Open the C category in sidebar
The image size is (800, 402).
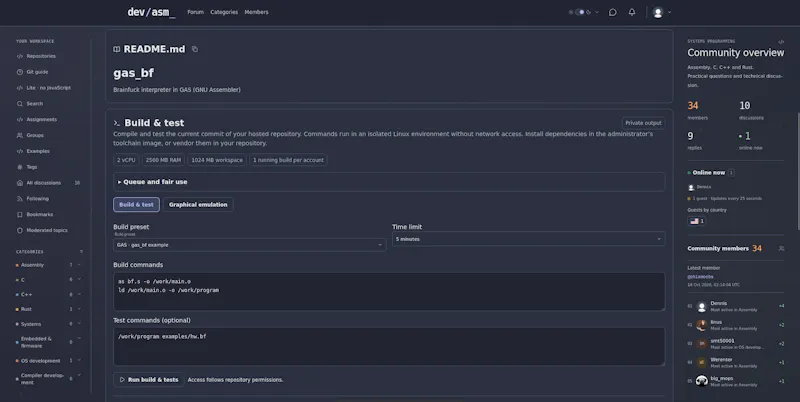tap(22, 280)
